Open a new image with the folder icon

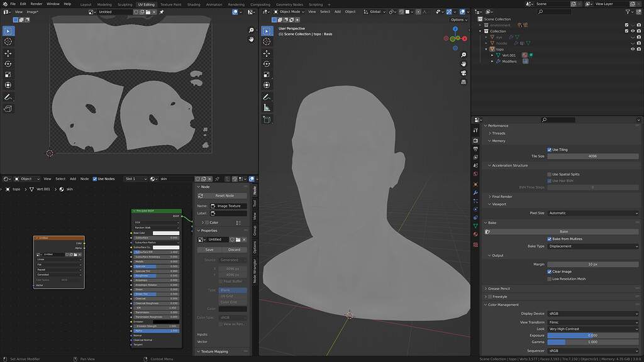(238, 240)
